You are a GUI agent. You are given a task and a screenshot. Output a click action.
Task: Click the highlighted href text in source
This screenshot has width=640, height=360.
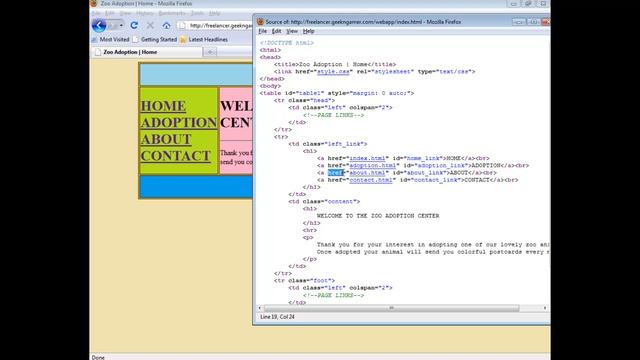coord(336,173)
